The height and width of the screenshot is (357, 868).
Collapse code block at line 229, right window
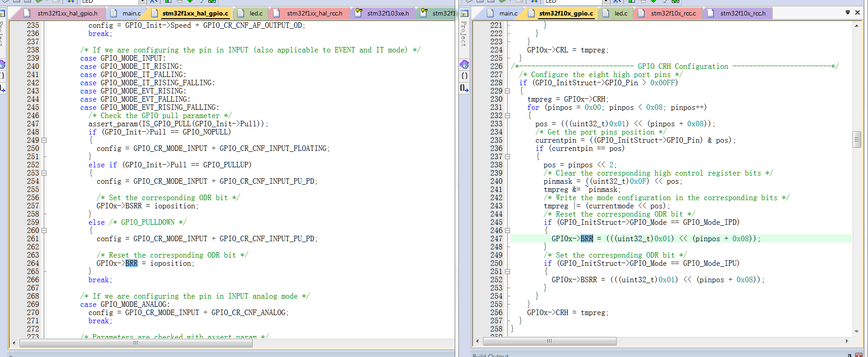(507, 91)
